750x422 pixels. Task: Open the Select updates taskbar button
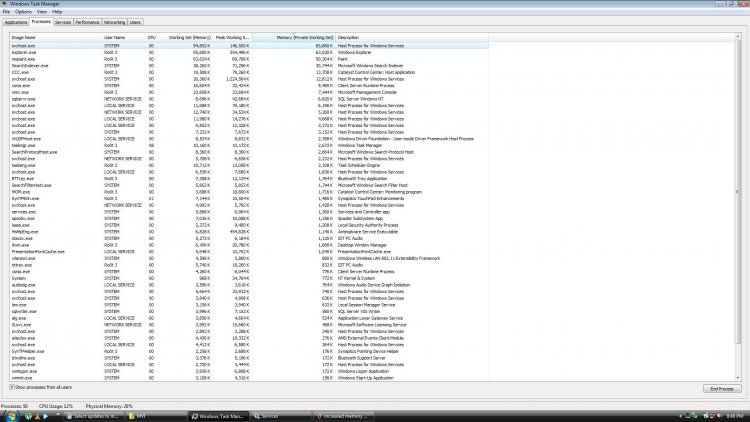[93, 416]
